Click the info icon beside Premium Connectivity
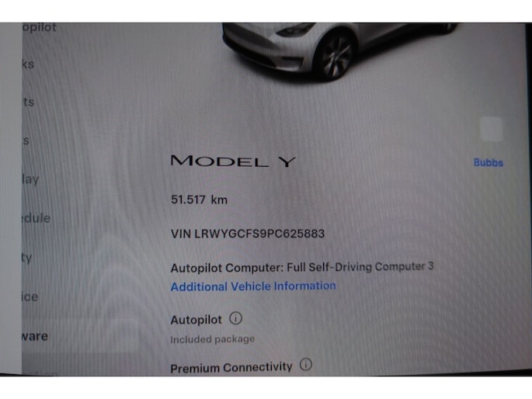The image size is (532, 399). 306,364
